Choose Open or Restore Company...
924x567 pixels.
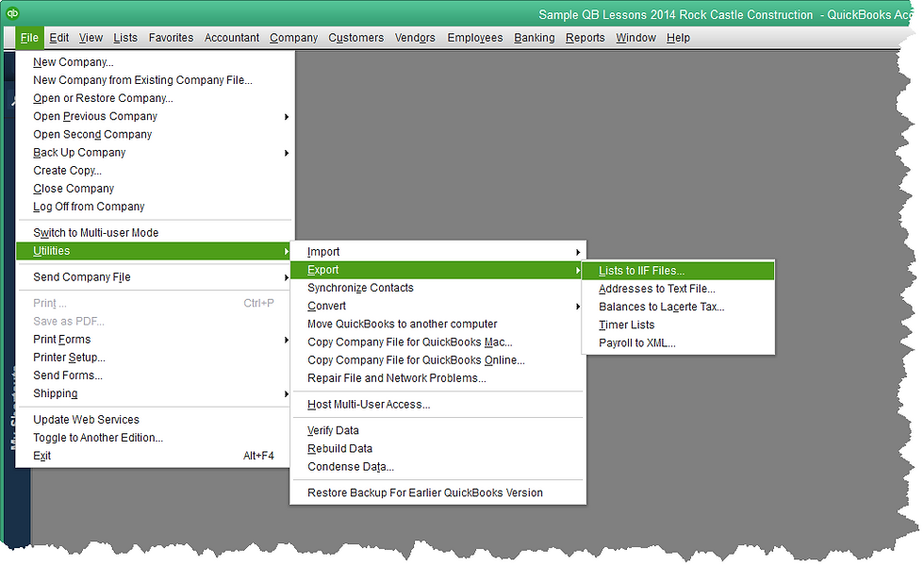(x=155, y=98)
